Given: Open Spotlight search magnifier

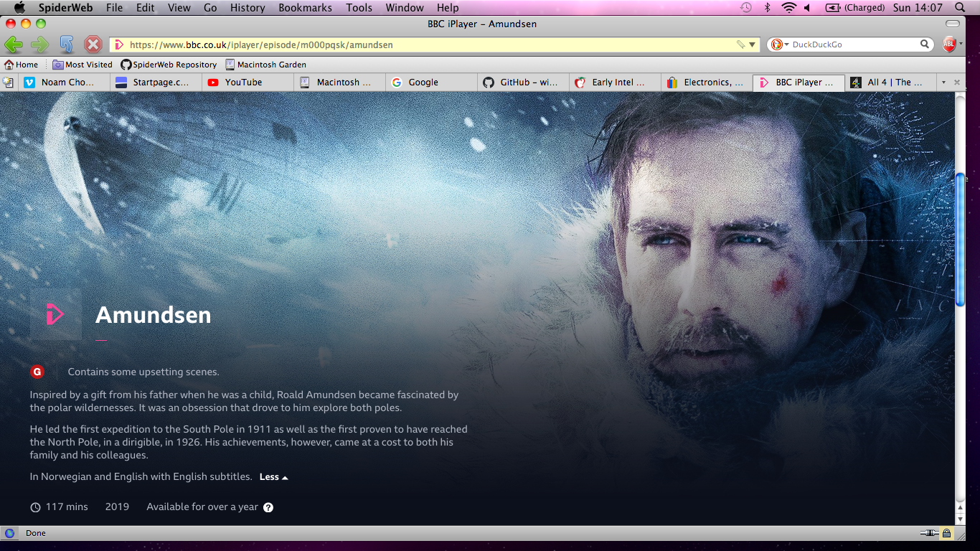Looking at the screenshot, I should [961, 8].
